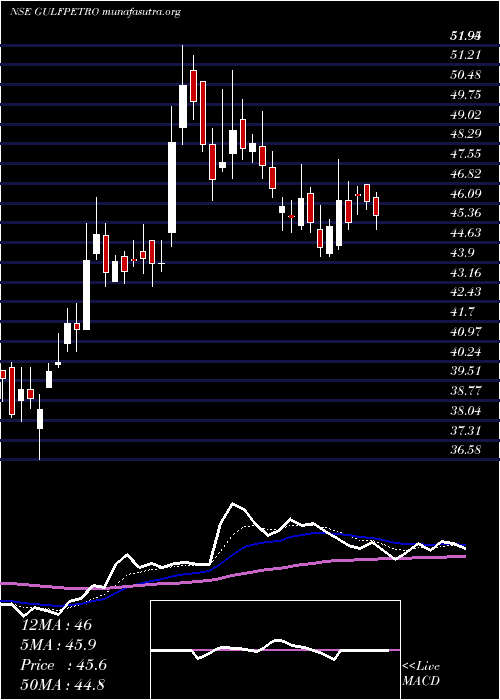Click the 12MA : 46 readout
The width and height of the screenshot is (500, 700).
coord(56,625)
